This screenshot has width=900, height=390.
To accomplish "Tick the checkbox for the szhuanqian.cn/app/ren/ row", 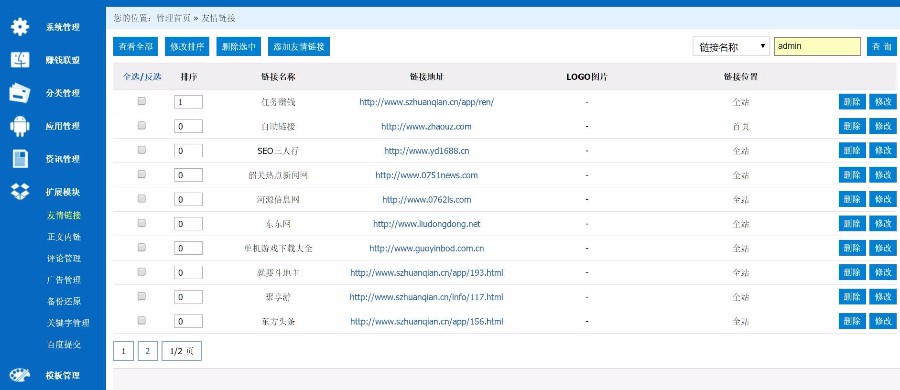I will pyautogui.click(x=142, y=101).
